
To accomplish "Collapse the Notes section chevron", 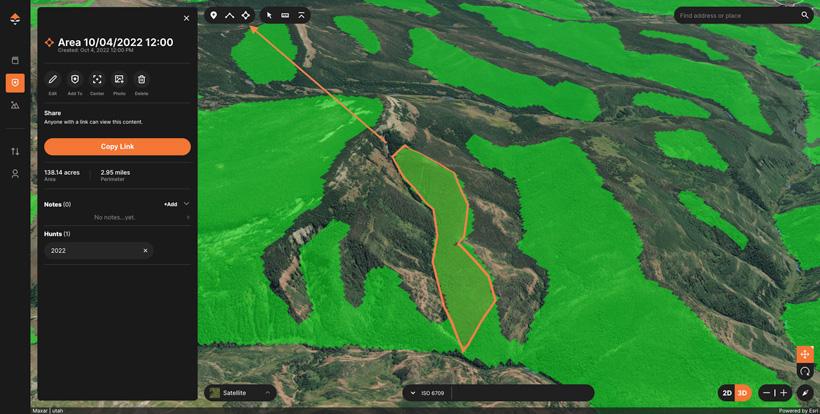I will point(186,204).
